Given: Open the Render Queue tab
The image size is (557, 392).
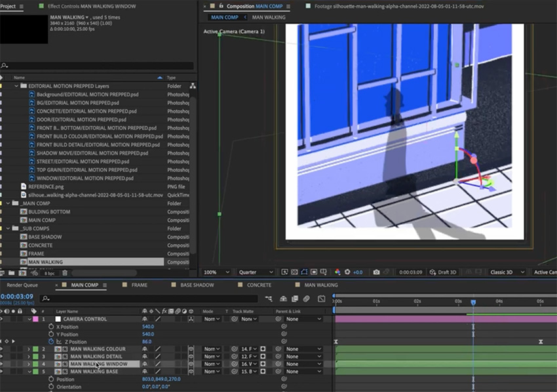Looking at the screenshot, I should click(22, 285).
